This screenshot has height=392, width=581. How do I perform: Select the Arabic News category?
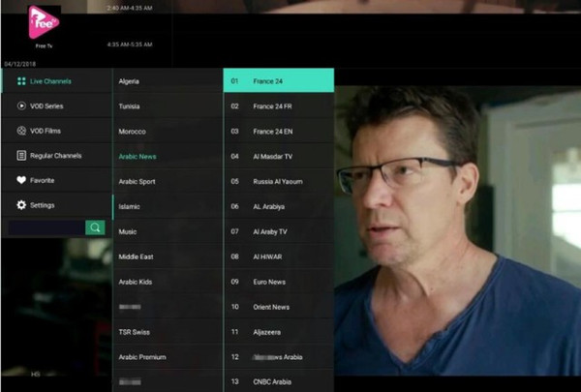(168, 157)
